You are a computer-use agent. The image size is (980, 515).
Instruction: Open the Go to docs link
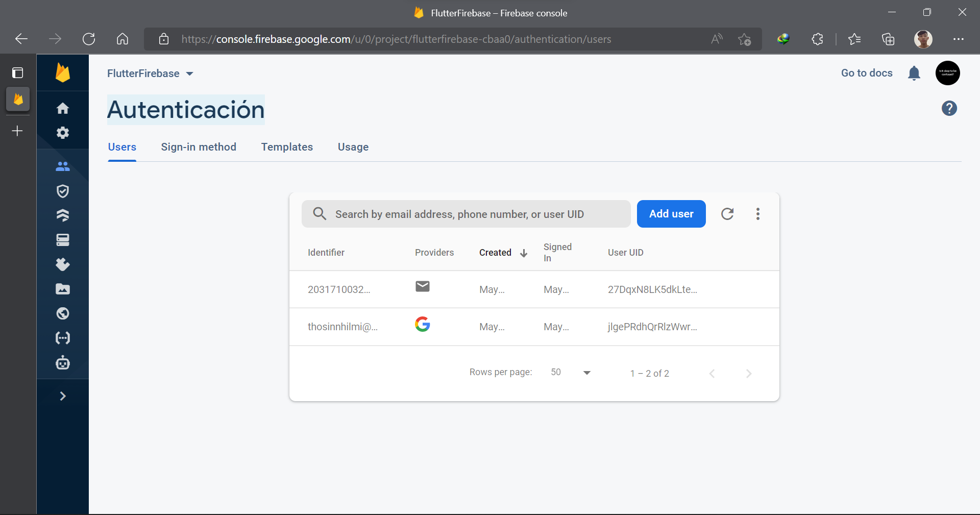click(x=866, y=73)
